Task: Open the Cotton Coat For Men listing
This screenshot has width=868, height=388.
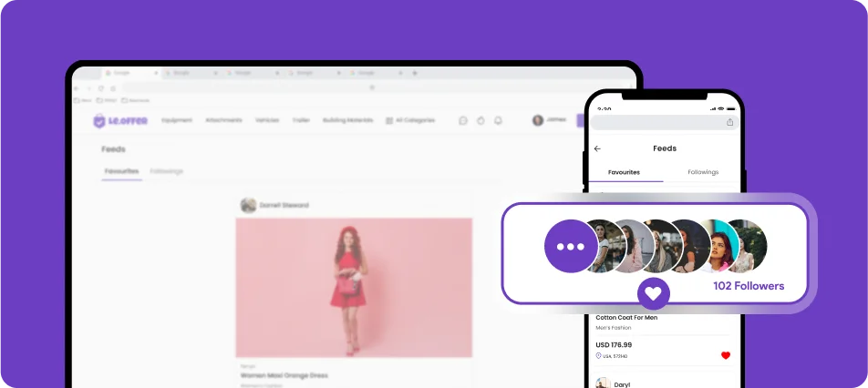Action: click(x=626, y=318)
